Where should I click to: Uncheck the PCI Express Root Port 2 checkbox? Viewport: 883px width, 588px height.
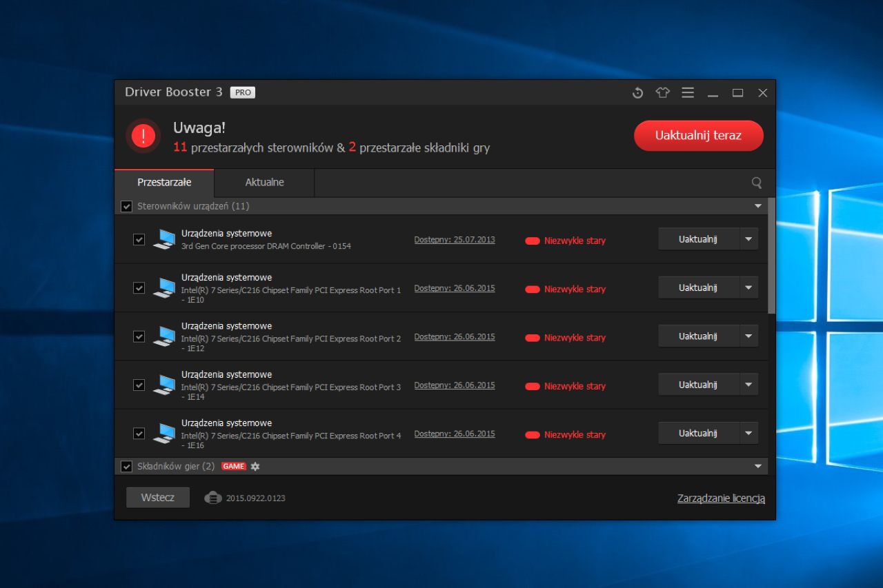coord(139,336)
